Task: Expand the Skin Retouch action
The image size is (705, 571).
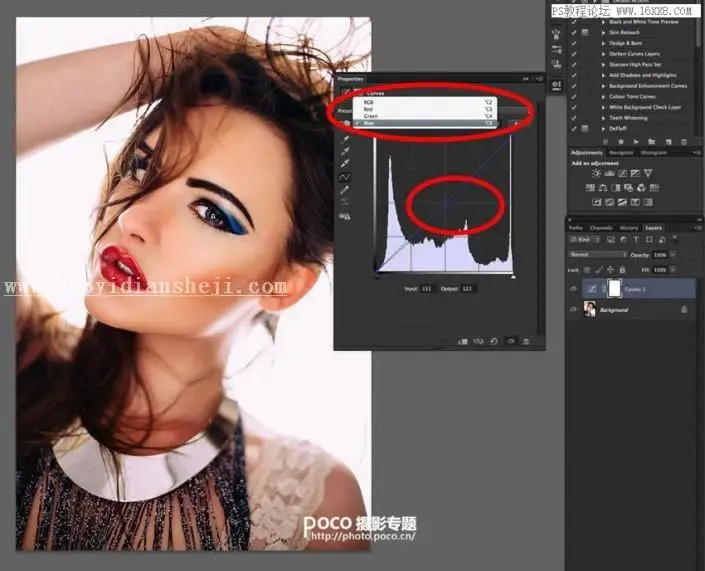Action: (x=603, y=32)
